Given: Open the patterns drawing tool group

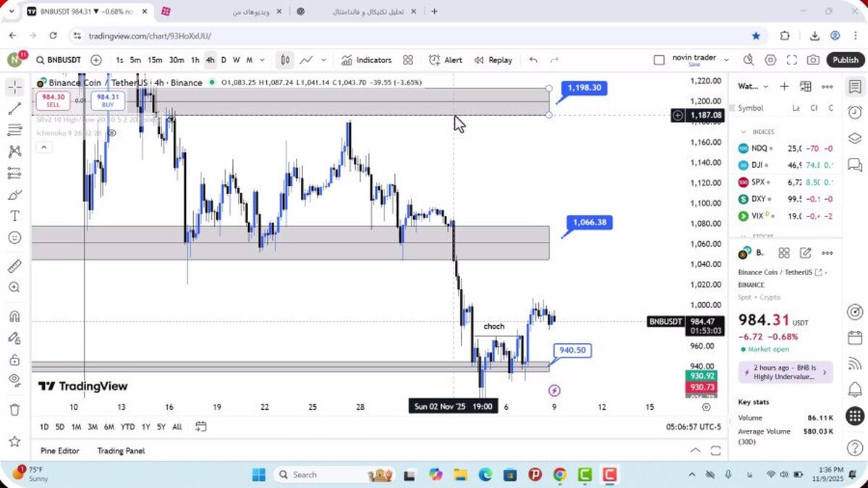Looking at the screenshot, I should click(14, 151).
